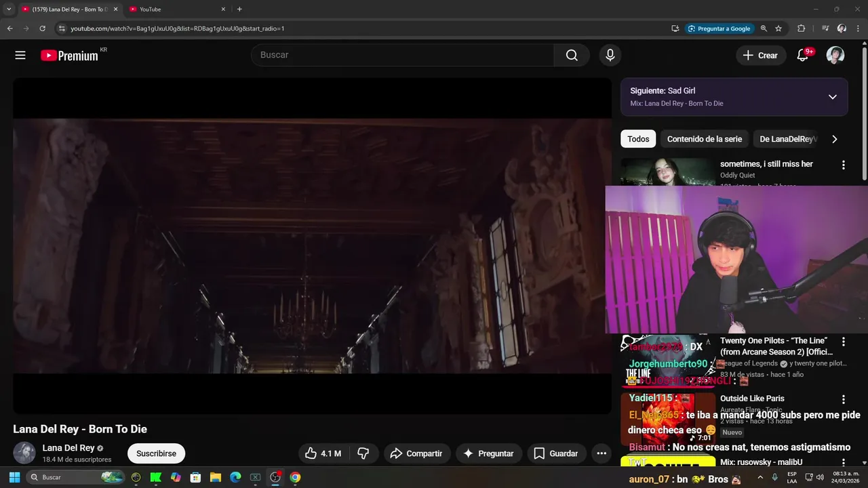The height and width of the screenshot is (488, 868).
Task: Click "18.4 M de suscriptores" text
Action: 77,460
